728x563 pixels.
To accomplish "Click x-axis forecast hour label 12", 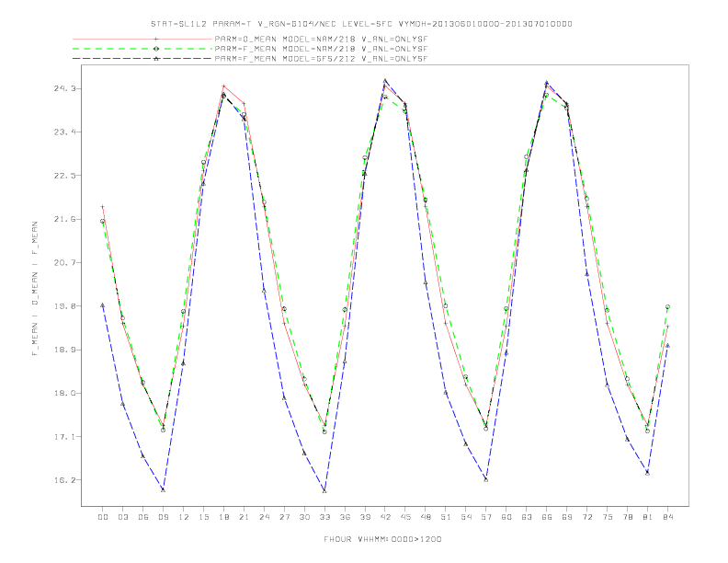I will 184,517.
